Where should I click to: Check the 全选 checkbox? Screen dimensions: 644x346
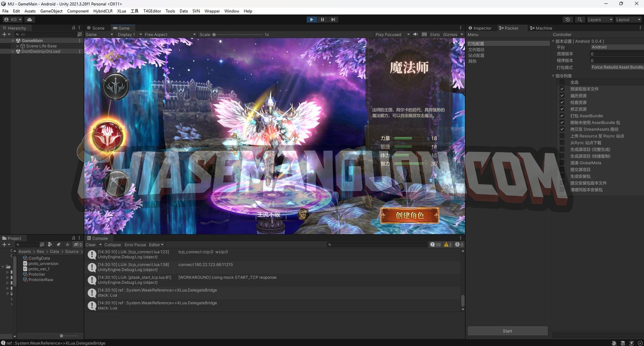[562, 82]
